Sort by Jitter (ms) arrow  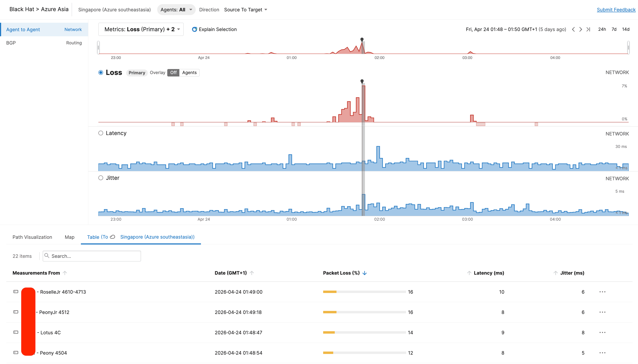pos(556,273)
